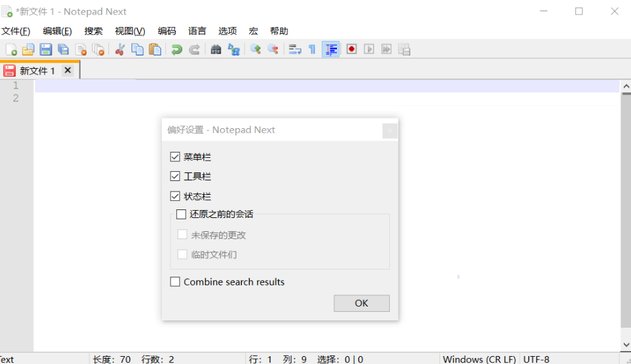This screenshot has height=364, width=631.
Task: Enable Combine search results checkbox
Action: [174, 281]
